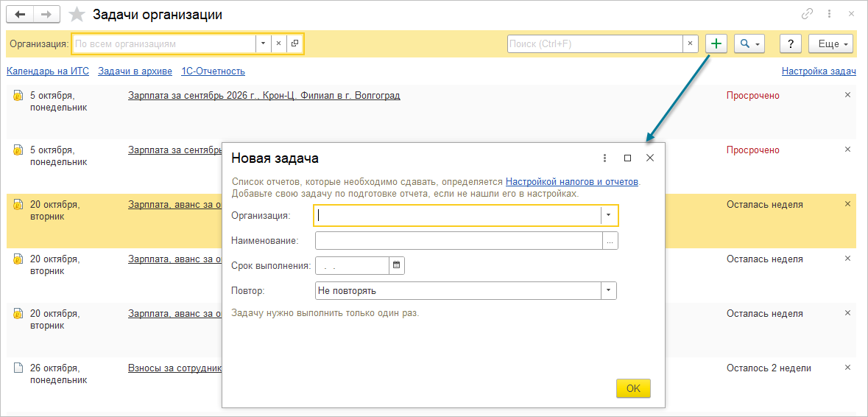This screenshot has width=868, height=417.
Task: Click the ellipsis button beside Наименование
Action: [x=610, y=242]
